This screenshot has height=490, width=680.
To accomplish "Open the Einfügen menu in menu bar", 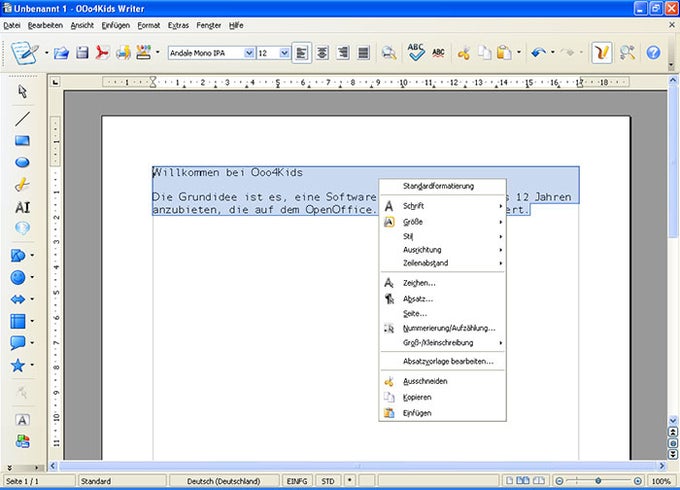I will pos(115,25).
